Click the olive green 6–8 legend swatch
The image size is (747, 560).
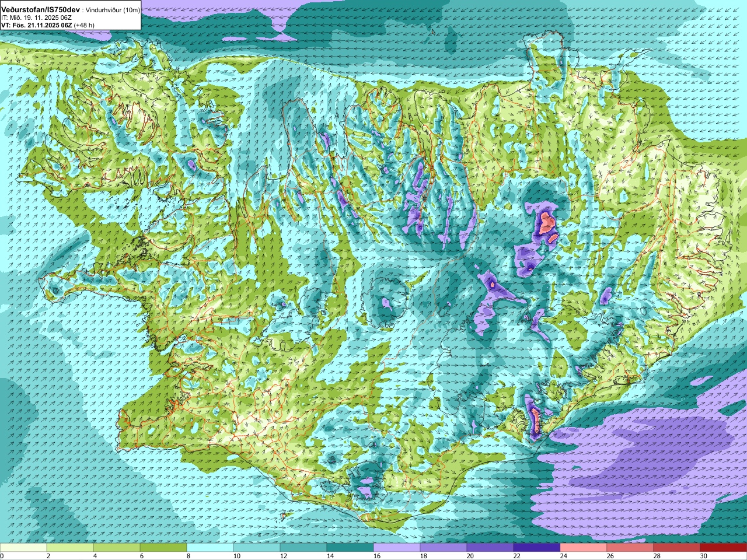click(x=163, y=548)
